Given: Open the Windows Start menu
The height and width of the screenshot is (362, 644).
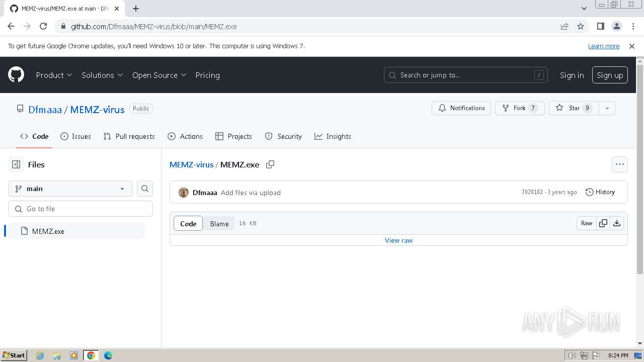Looking at the screenshot, I should (14, 355).
